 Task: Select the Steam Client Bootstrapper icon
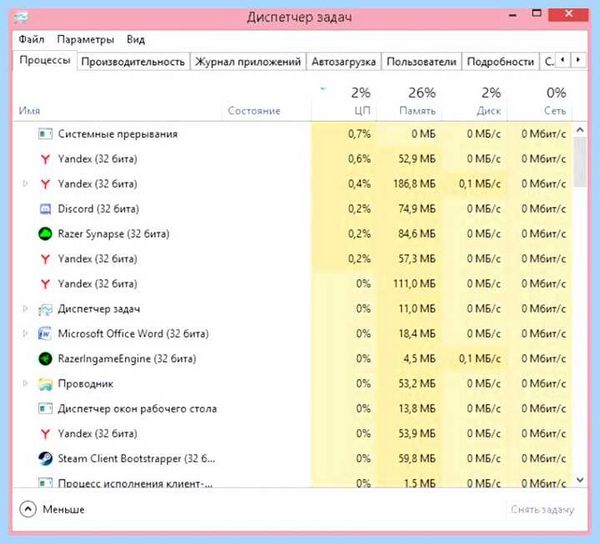click(x=45, y=459)
